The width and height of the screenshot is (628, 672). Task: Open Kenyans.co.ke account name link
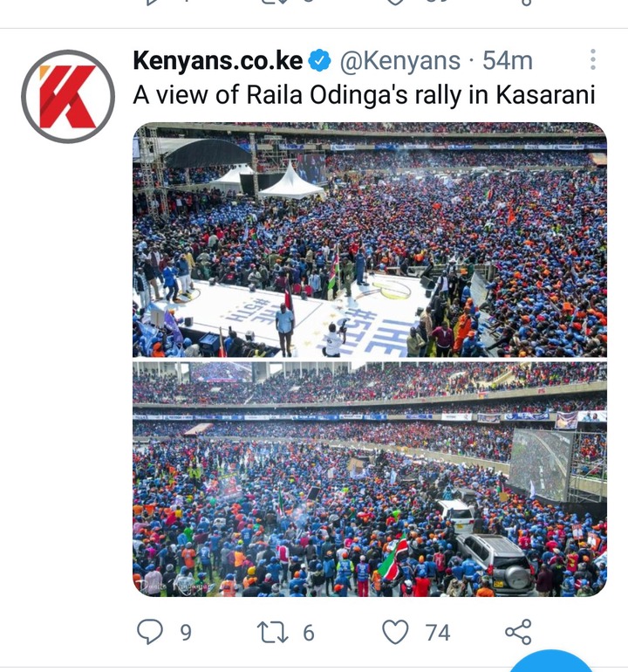[218, 60]
